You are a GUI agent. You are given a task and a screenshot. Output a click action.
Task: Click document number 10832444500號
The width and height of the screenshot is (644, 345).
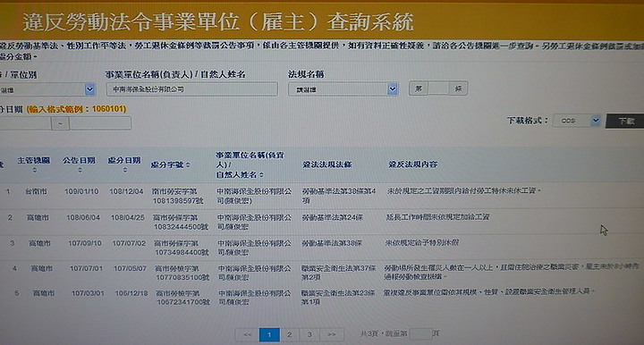point(181,227)
